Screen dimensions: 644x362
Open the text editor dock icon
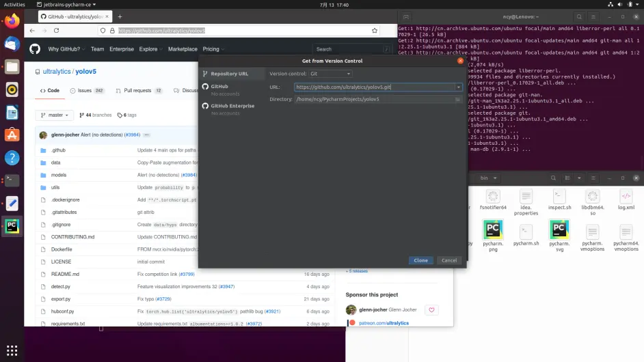point(12,204)
